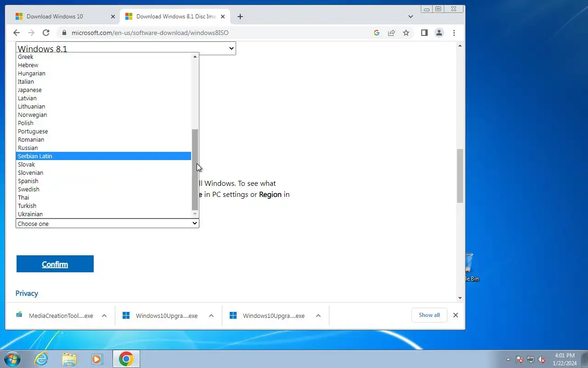588x368 pixels.
Task: Pick Italian from the language list
Action: click(103, 82)
